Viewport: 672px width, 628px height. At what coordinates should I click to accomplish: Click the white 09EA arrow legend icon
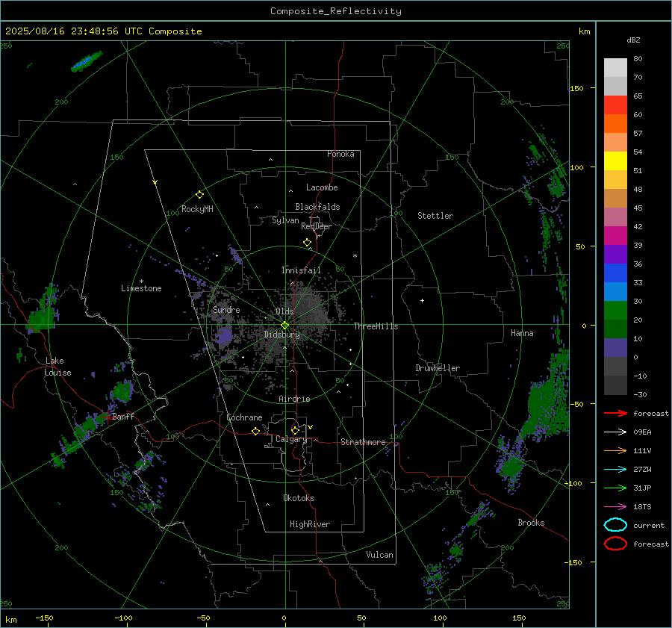pyautogui.click(x=615, y=432)
